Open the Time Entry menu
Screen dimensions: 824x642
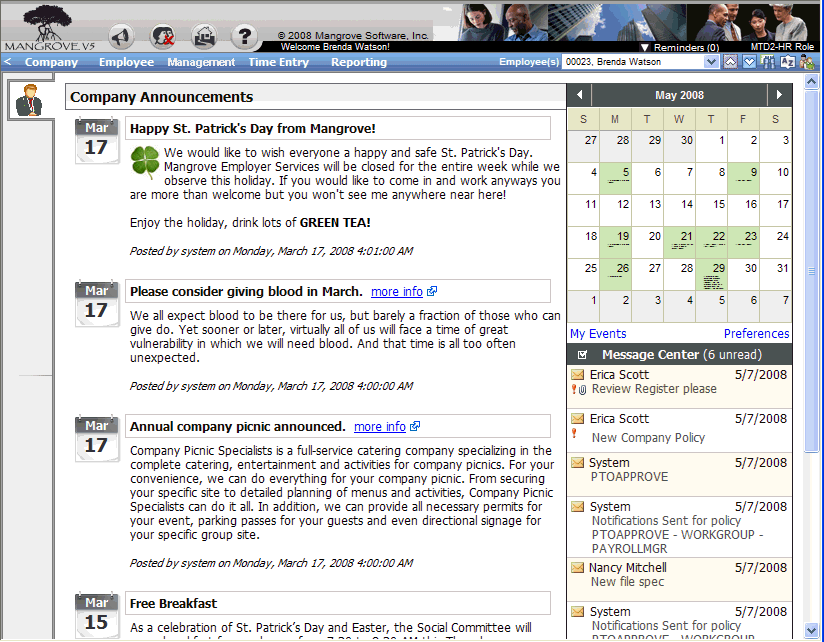[278, 62]
